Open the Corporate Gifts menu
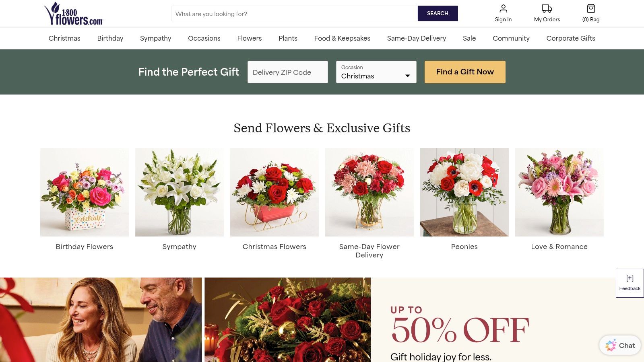The height and width of the screenshot is (362, 644). coord(571,38)
